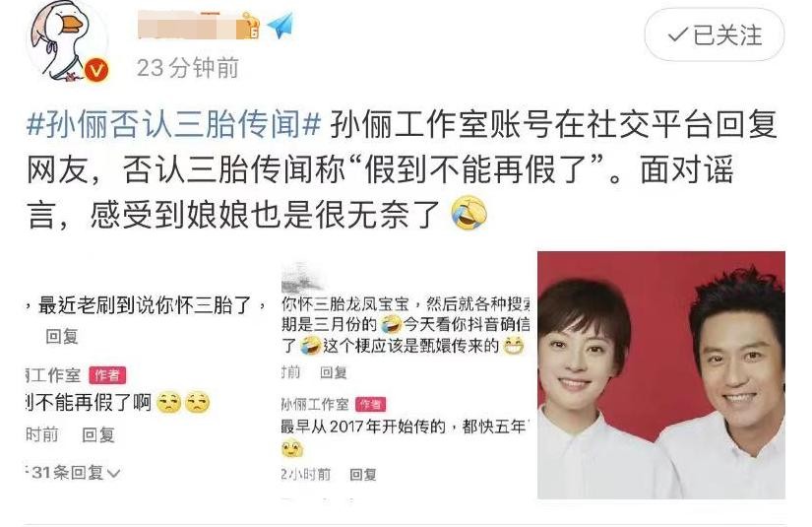Expand the 31条回复 replies list
The image size is (812, 527).
tap(74, 473)
